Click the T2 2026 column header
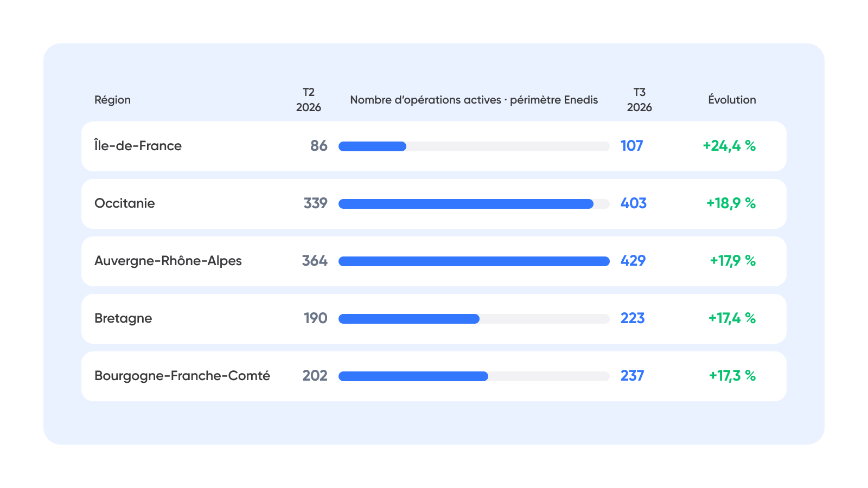The width and height of the screenshot is (868, 488). [x=309, y=100]
